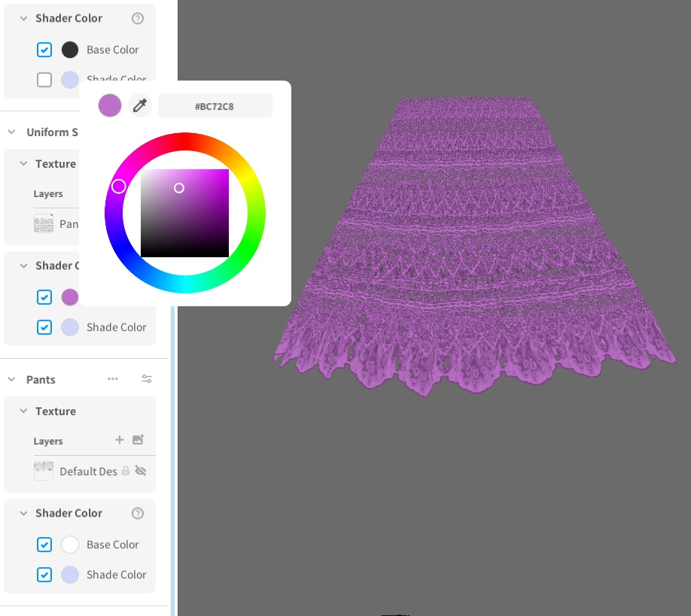Click the current purple swatch in the picker
The width and height of the screenshot is (691, 616).
coord(110,105)
